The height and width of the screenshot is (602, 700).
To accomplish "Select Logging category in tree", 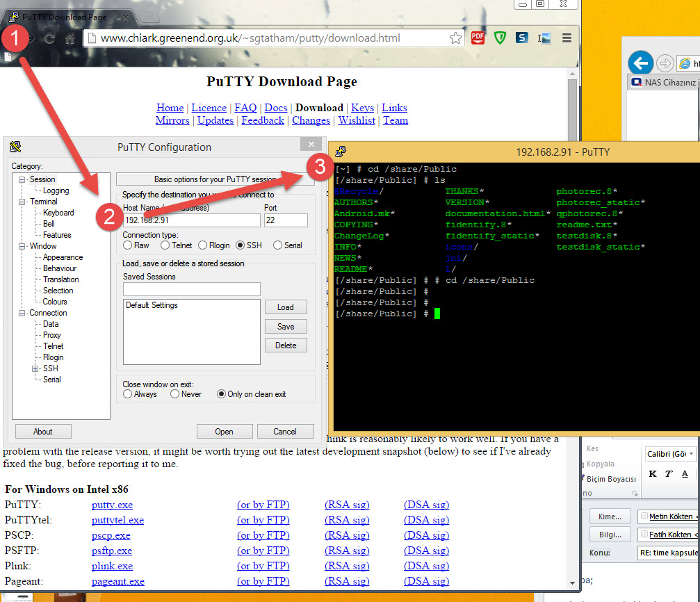I will [x=56, y=190].
